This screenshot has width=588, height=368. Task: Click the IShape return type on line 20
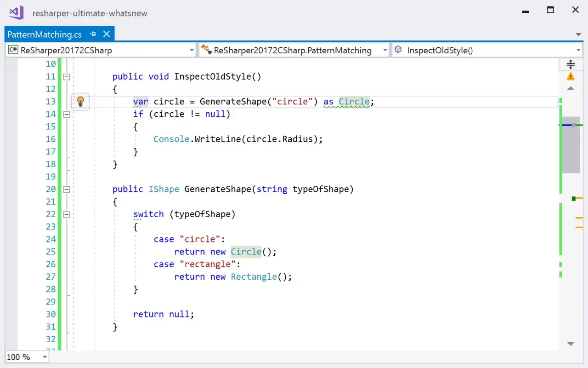(x=164, y=189)
